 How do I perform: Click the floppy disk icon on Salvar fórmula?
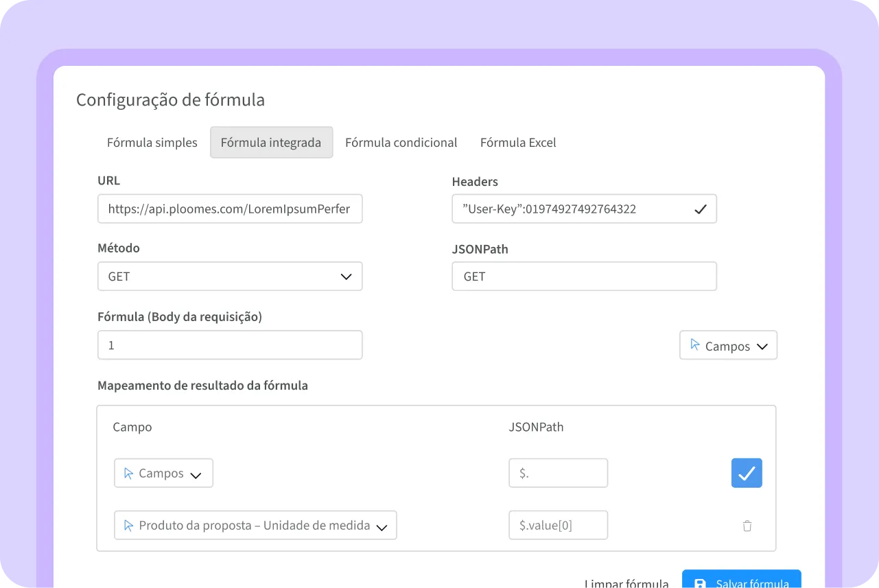click(x=700, y=584)
